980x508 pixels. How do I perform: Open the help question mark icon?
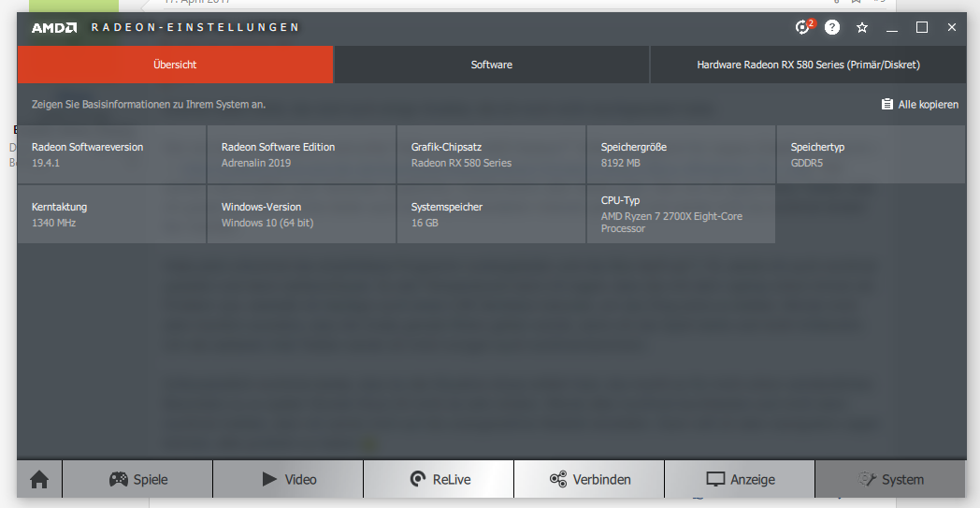pyautogui.click(x=832, y=27)
